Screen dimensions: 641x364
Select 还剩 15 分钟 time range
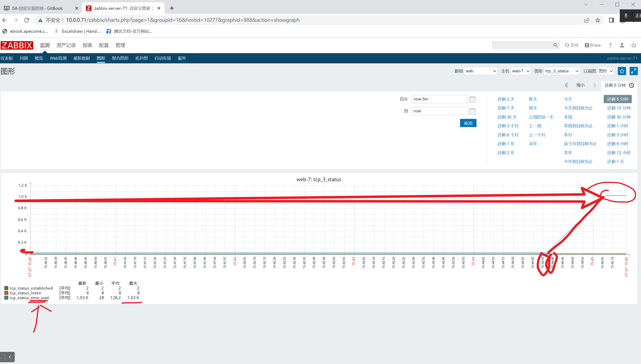point(618,108)
